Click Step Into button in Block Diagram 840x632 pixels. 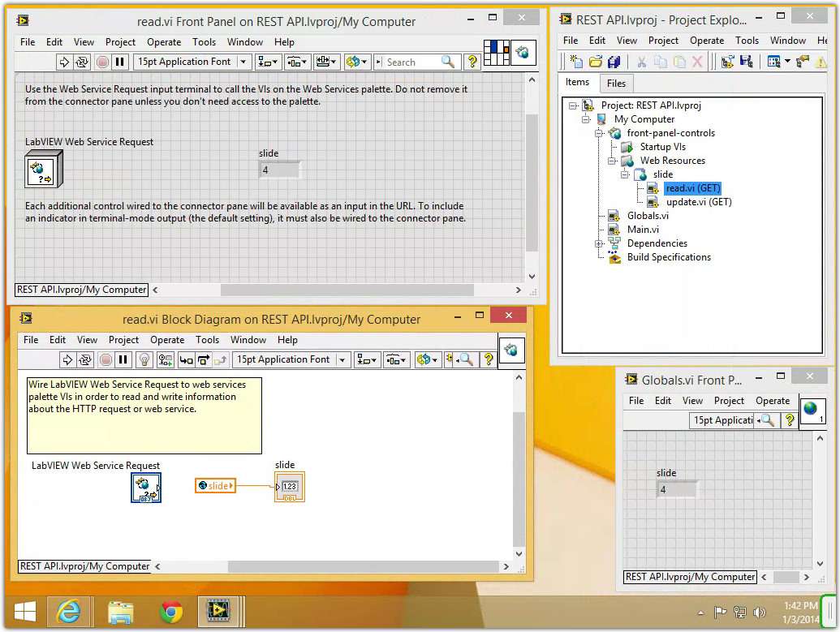pos(186,359)
